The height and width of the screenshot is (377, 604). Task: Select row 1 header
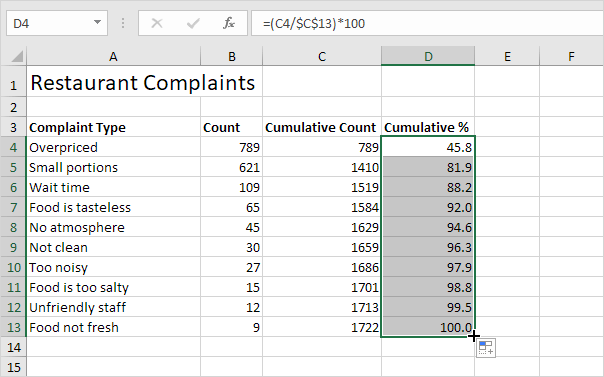pyautogui.click(x=13, y=82)
